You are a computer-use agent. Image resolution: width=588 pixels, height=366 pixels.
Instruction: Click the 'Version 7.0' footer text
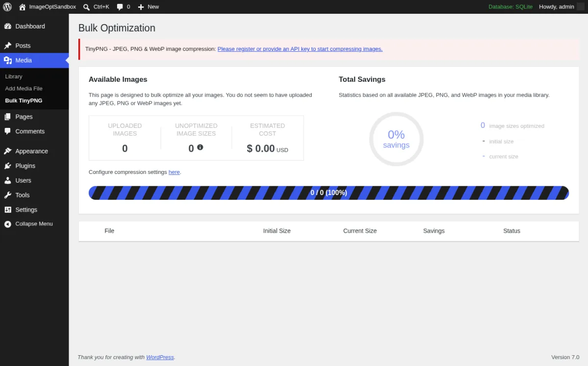(x=565, y=357)
